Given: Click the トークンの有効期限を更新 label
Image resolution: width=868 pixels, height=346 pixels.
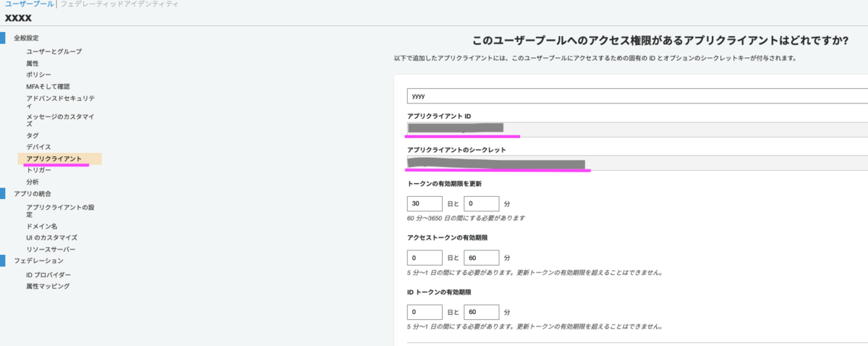Looking at the screenshot, I should [x=444, y=184].
